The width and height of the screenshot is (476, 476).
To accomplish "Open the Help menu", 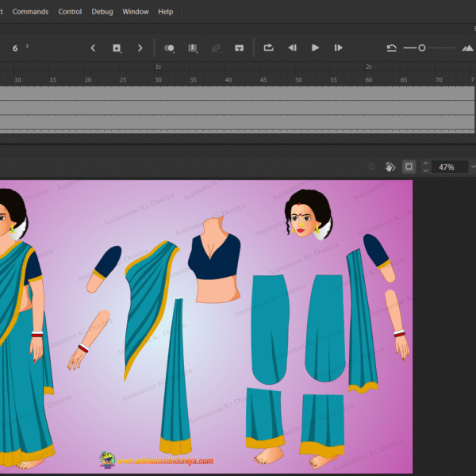I will point(166,12).
